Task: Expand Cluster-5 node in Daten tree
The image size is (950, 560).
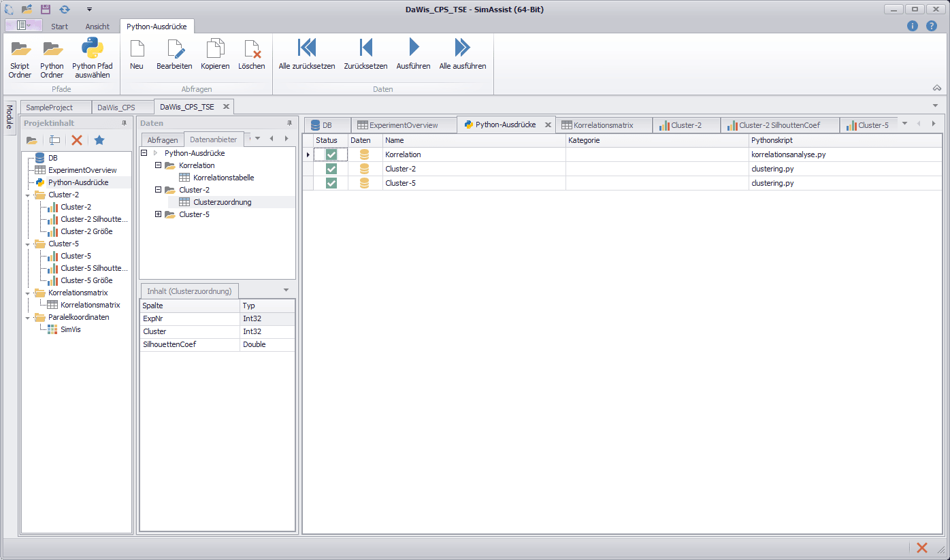Action: 159,214
